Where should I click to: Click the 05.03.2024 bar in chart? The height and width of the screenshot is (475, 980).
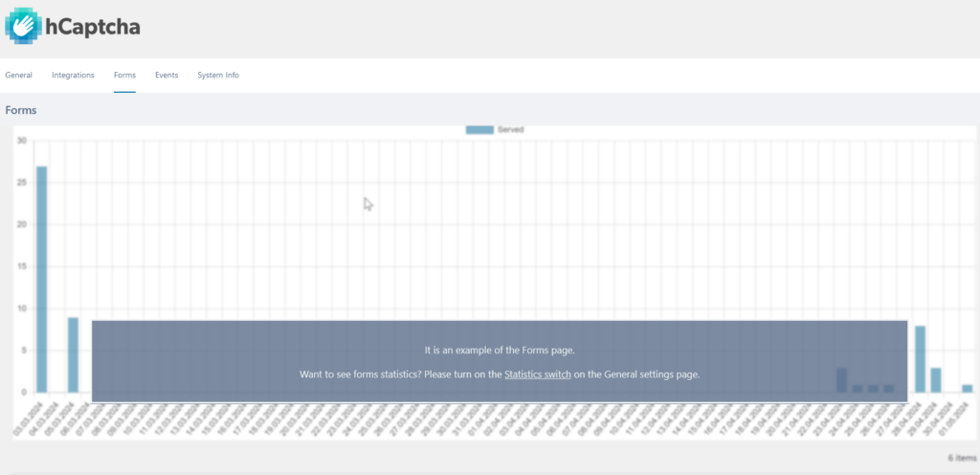click(x=73, y=354)
